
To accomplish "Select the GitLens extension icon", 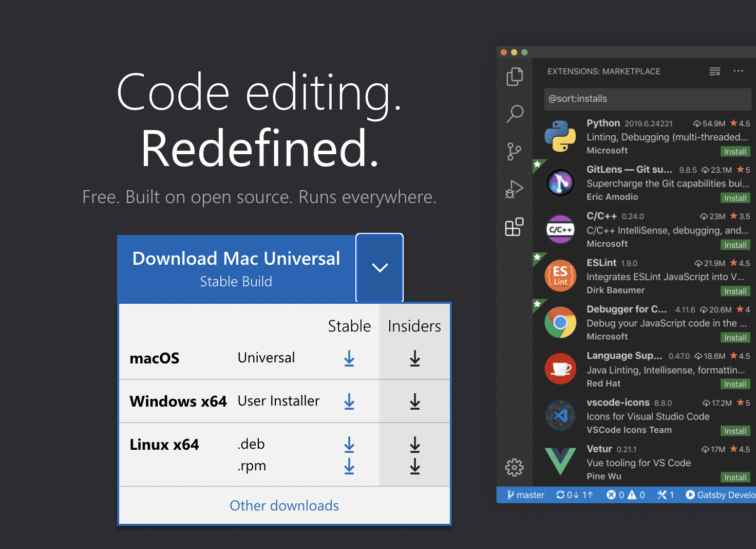I will tap(560, 182).
